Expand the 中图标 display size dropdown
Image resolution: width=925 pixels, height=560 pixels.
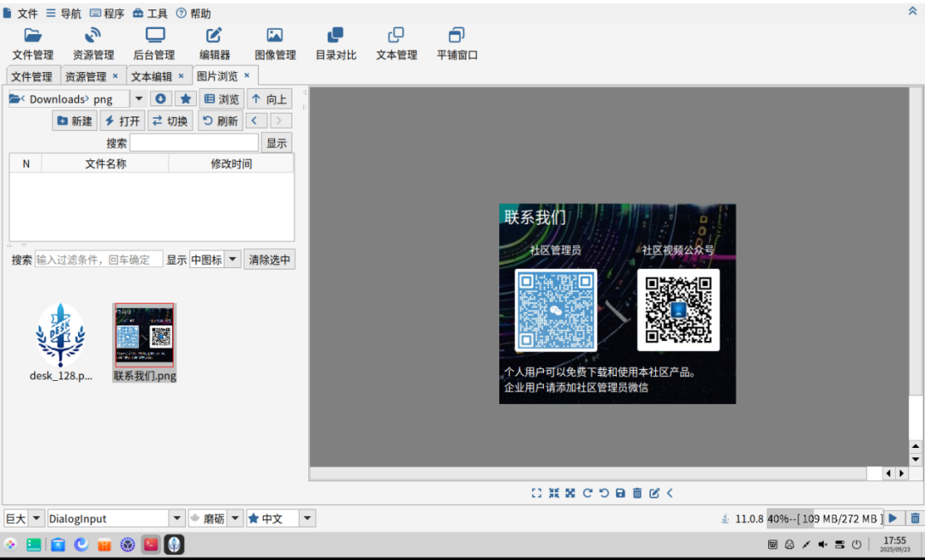[232, 259]
